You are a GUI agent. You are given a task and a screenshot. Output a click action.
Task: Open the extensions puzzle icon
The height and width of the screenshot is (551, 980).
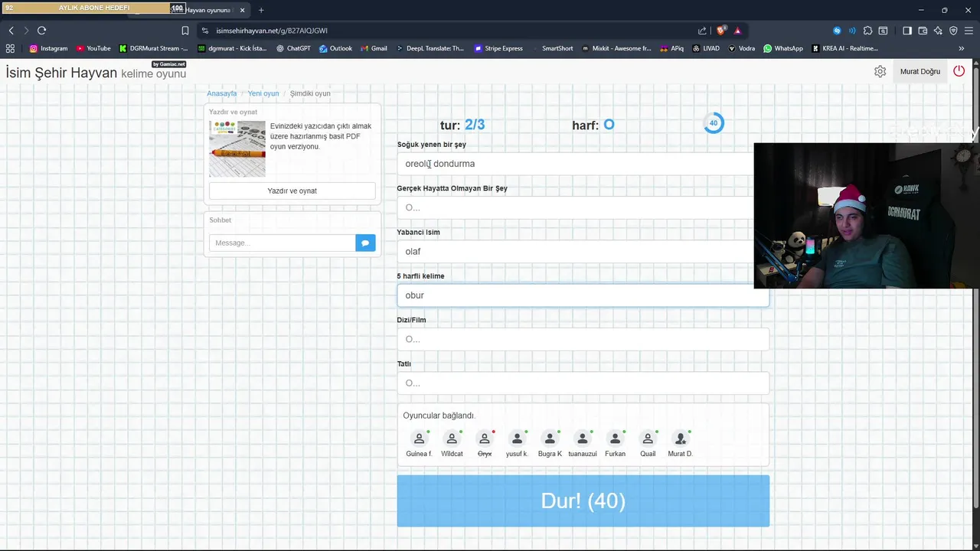[x=867, y=31]
